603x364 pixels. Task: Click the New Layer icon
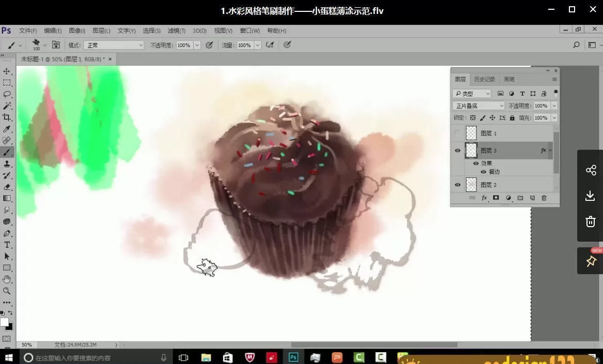532,198
